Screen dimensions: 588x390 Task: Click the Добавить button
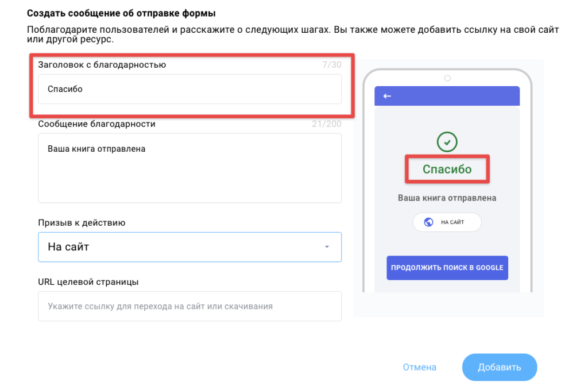pyautogui.click(x=500, y=367)
